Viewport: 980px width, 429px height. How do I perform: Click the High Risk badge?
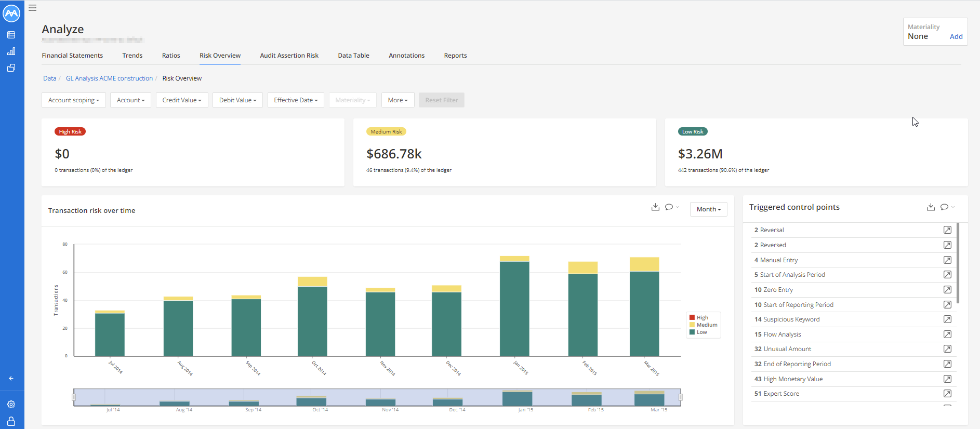[x=70, y=132]
